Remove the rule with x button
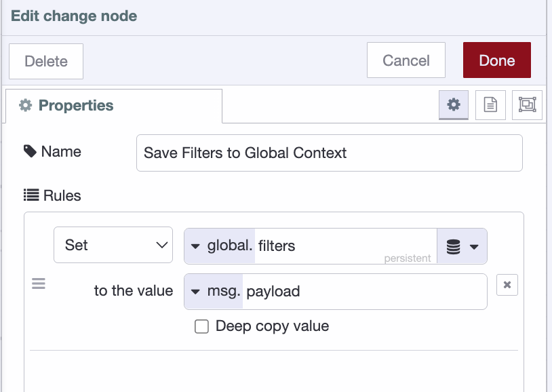Viewport: 552px width, 392px height. coord(507,285)
